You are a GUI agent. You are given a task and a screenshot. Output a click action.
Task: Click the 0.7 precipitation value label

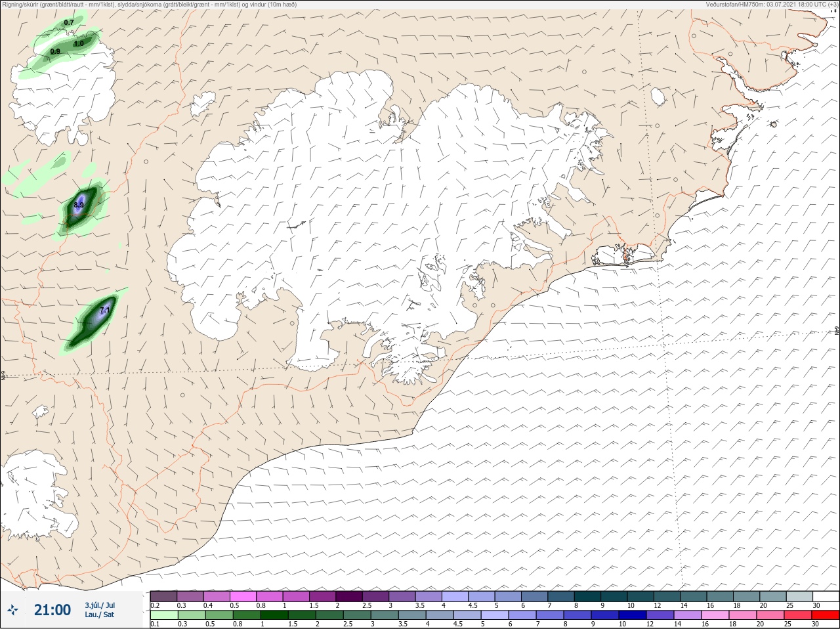69,22
